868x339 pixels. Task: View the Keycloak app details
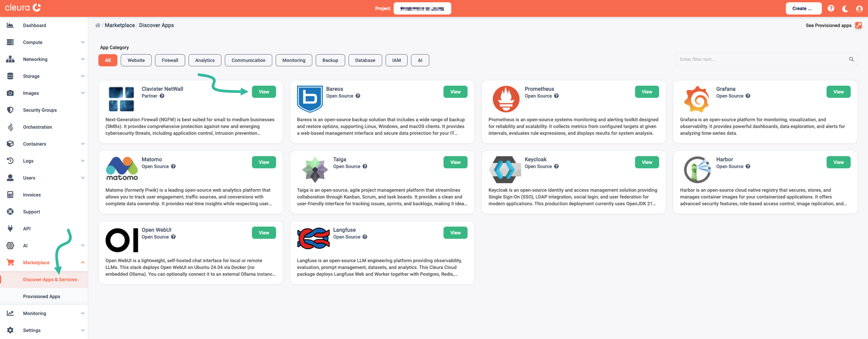[x=647, y=162]
